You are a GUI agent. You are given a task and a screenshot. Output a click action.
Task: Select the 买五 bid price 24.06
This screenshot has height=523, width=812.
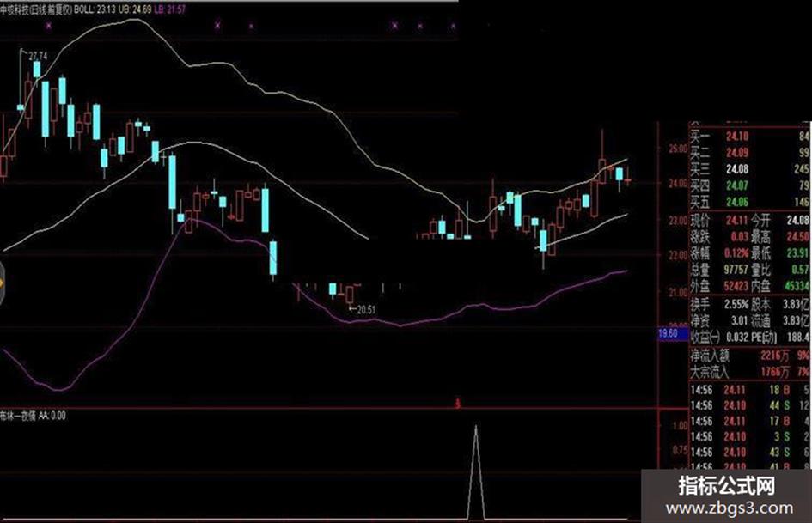[737, 202]
